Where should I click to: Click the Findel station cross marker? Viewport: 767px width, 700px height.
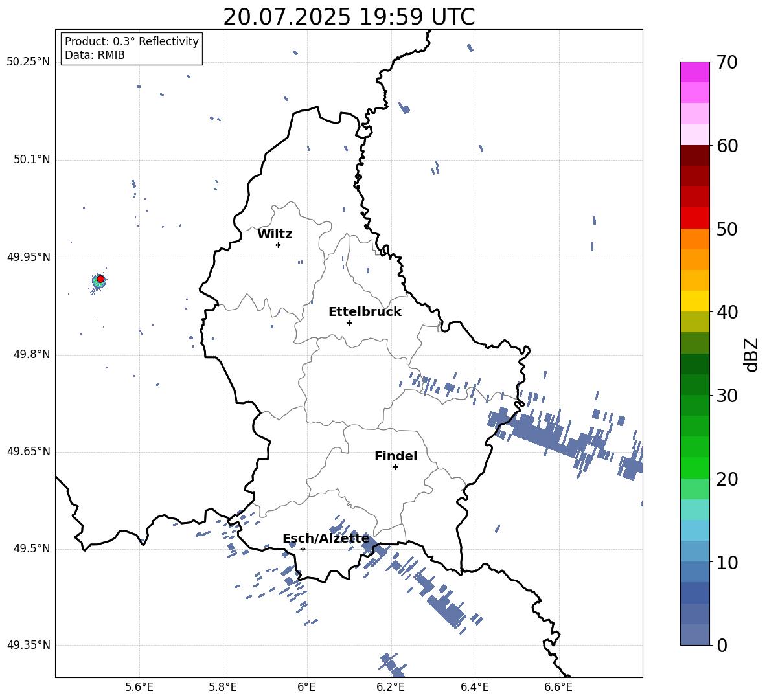(x=395, y=468)
